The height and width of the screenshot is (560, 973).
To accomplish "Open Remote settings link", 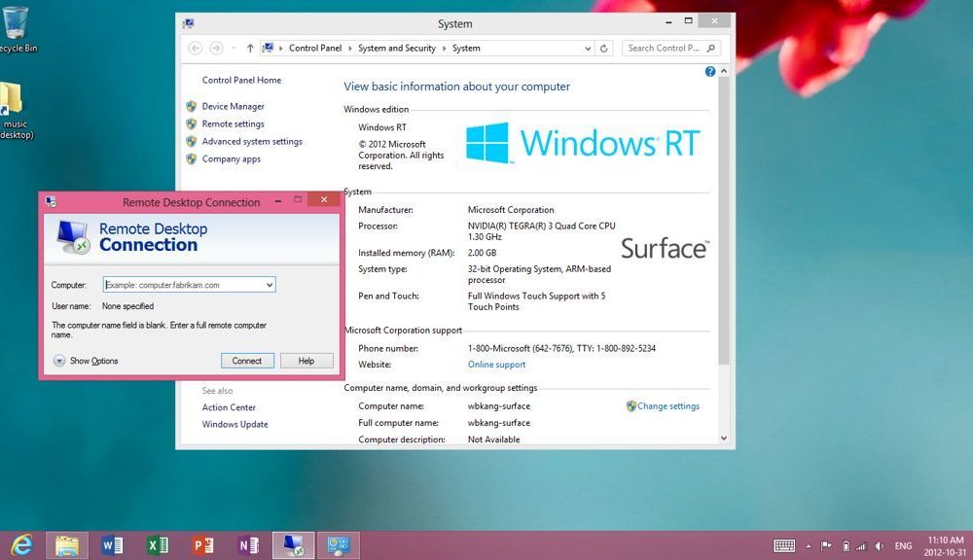I will (x=233, y=123).
